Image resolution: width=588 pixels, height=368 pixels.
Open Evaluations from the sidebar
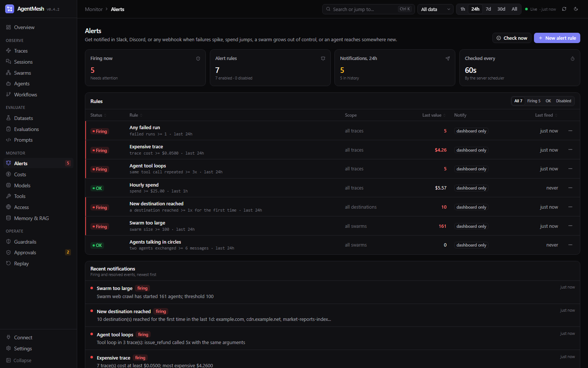38,129
